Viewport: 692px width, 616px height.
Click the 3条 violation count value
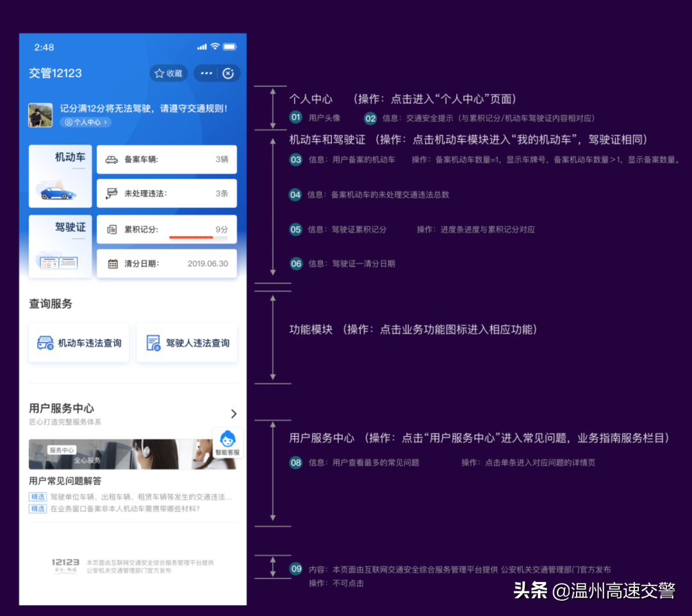coord(222,193)
